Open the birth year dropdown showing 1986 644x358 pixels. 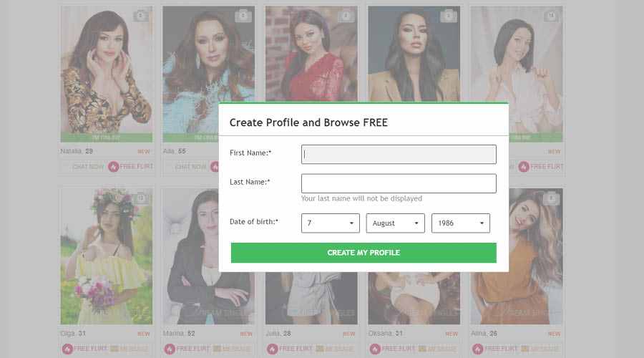coord(460,223)
